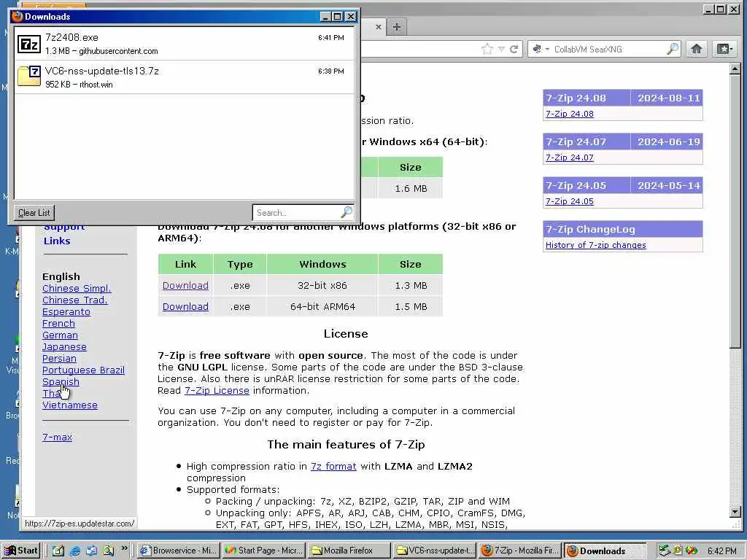Reload the 7-Zip page

click(x=514, y=49)
